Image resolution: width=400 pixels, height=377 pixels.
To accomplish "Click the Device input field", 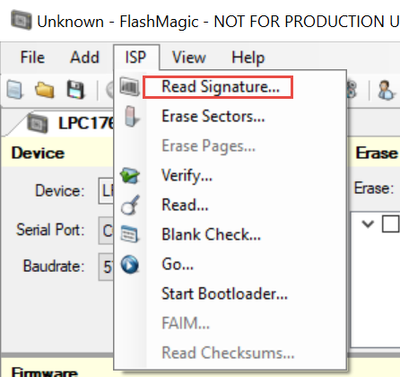I will [107, 191].
